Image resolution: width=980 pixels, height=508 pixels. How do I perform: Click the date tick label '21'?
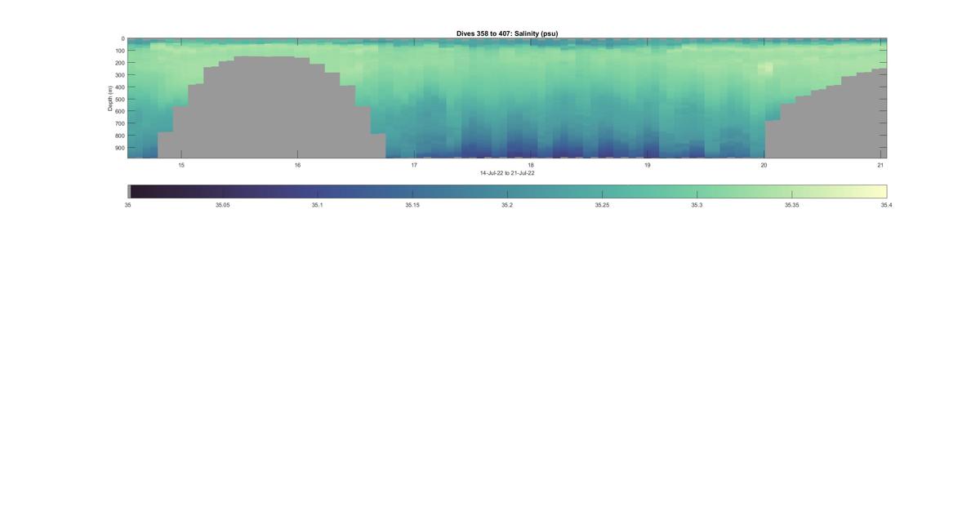click(880, 165)
